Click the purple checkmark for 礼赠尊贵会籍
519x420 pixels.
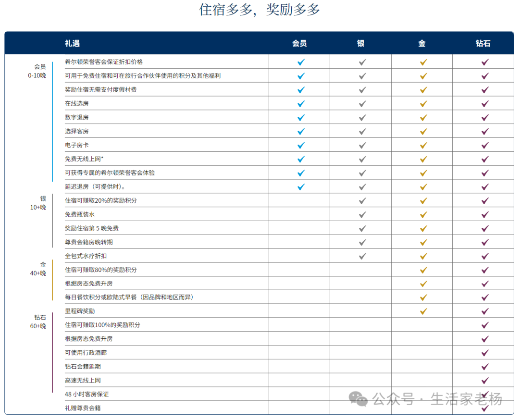coord(483,408)
